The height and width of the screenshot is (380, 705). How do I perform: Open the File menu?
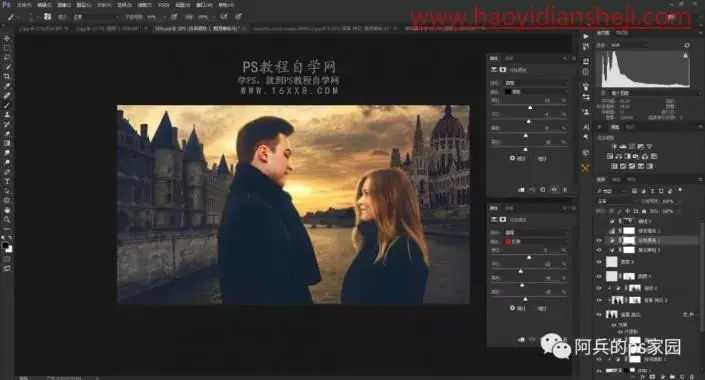24,5
